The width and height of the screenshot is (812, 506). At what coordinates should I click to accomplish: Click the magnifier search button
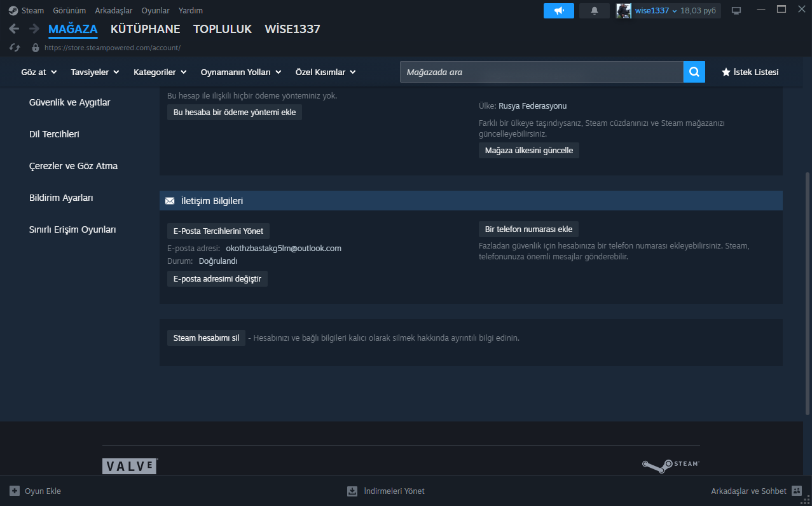[x=694, y=72]
